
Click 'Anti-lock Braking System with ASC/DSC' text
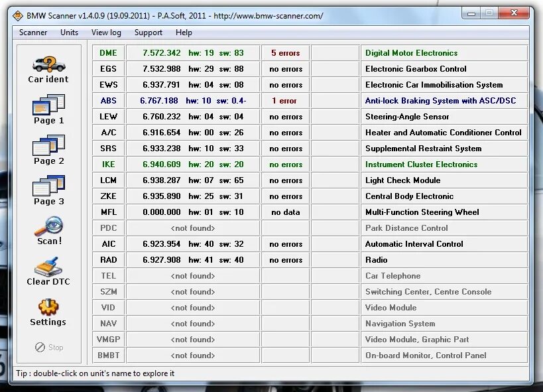[440, 101]
